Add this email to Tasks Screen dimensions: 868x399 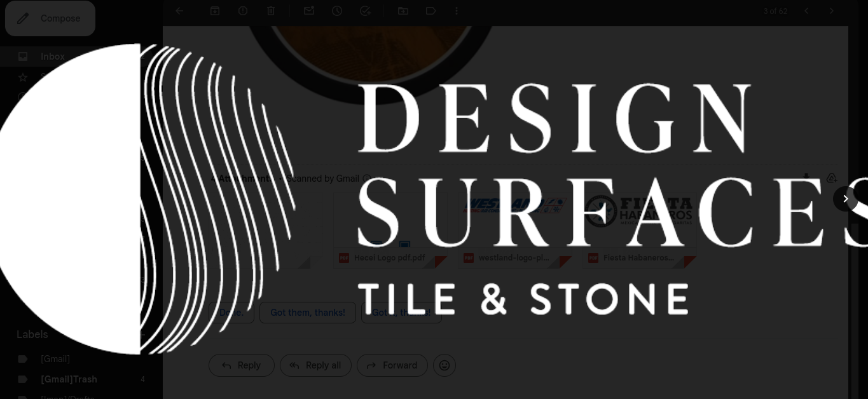[365, 11]
